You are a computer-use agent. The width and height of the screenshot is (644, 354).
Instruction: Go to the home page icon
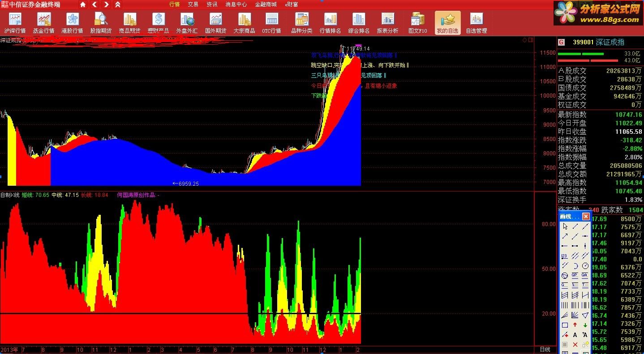[83, 4]
